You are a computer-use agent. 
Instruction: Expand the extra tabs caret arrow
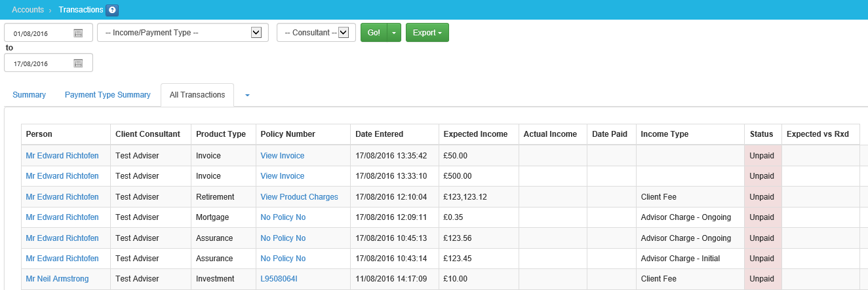pyautogui.click(x=247, y=96)
